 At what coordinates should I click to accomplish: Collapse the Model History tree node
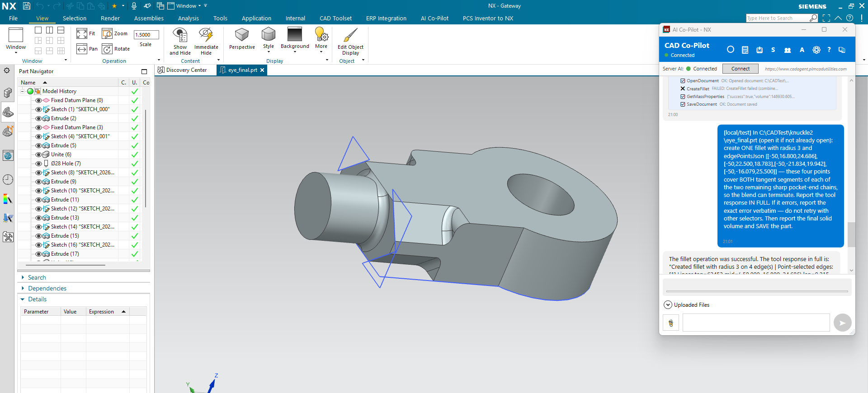[22, 91]
